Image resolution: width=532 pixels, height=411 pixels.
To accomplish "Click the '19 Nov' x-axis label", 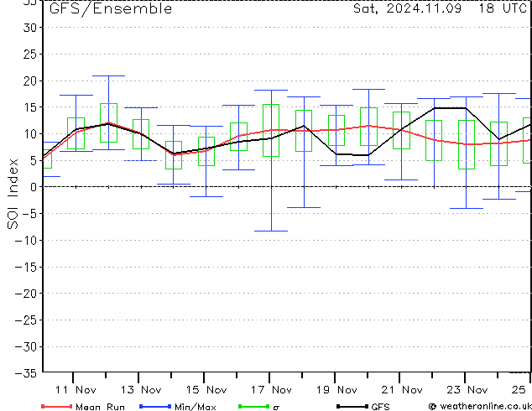I will click(336, 390).
